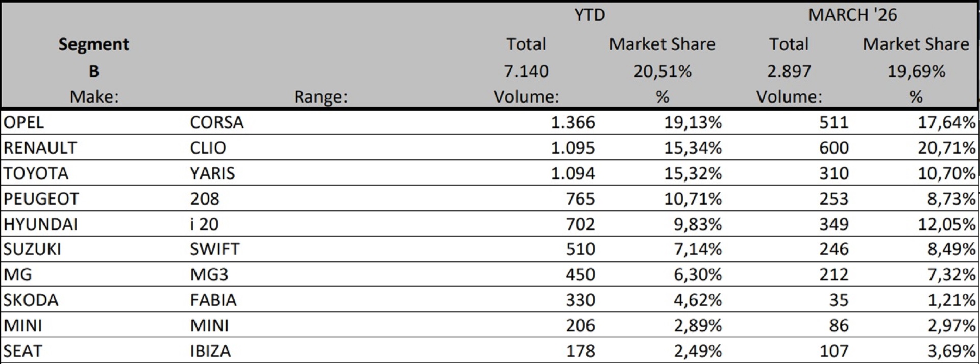Image resolution: width=980 pixels, height=364 pixels.
Task: Select the SKODA make cell
Action: point(31,300)
